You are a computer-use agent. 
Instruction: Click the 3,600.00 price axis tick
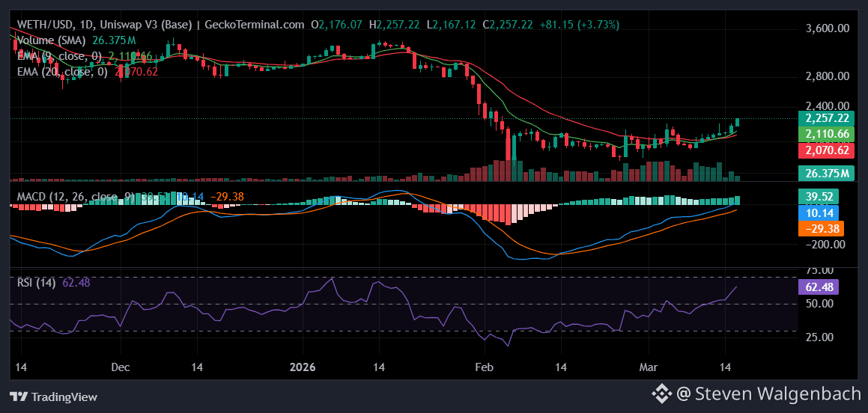click(x=827, y=28)
